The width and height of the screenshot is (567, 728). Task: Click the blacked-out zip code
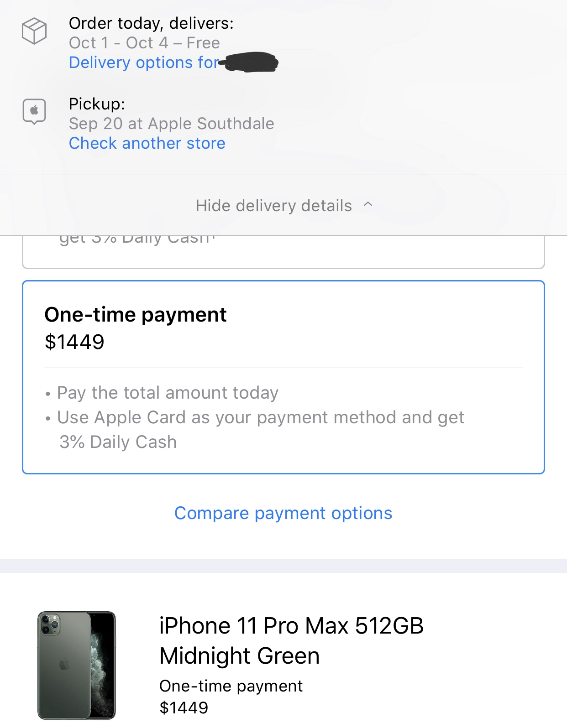[249, 62]
